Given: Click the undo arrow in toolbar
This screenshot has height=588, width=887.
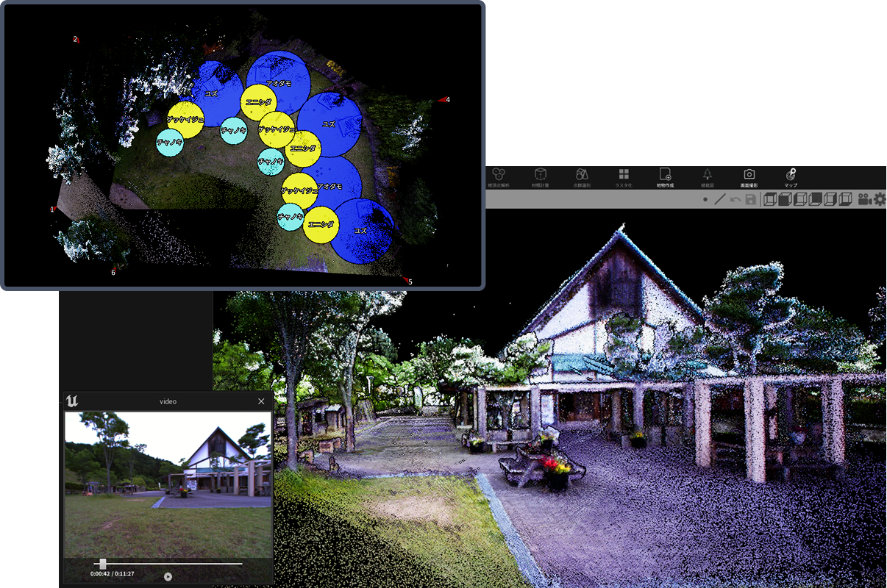Looking at the screenshot, I should click(x=735, y=199).
